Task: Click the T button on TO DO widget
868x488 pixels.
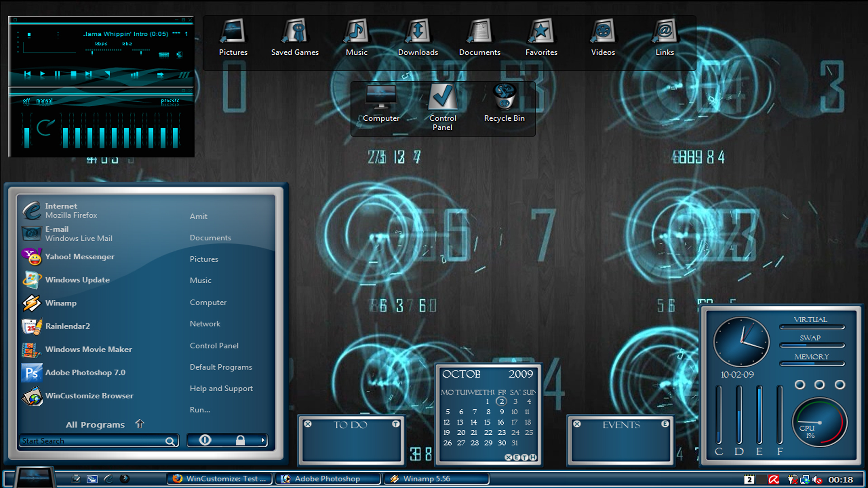Action: (396, 424)
